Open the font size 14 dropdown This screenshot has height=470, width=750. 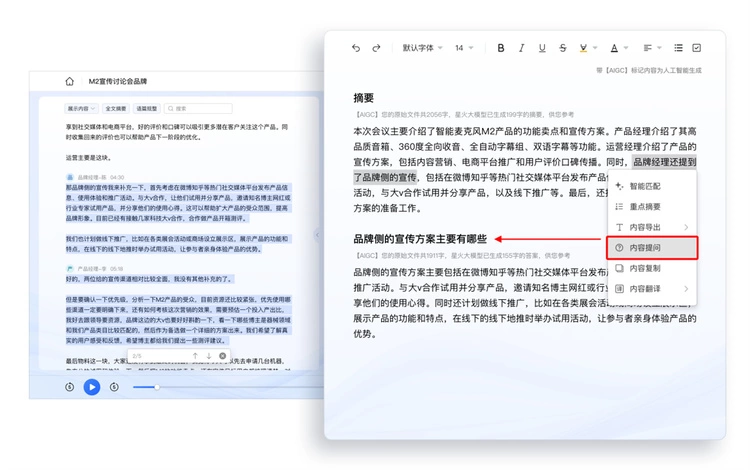465,48
